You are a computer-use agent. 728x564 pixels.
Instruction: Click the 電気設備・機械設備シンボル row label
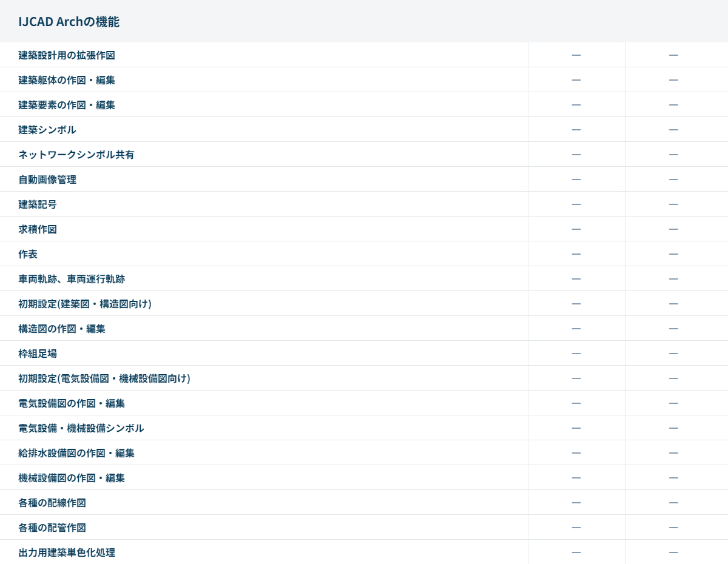pyautogui.click(x=81, y=428)
